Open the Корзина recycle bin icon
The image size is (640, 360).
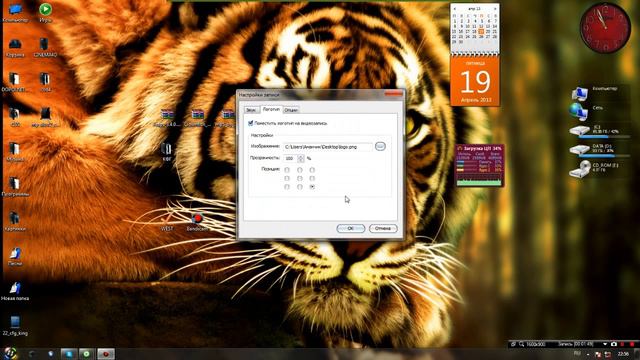(15, 47)
